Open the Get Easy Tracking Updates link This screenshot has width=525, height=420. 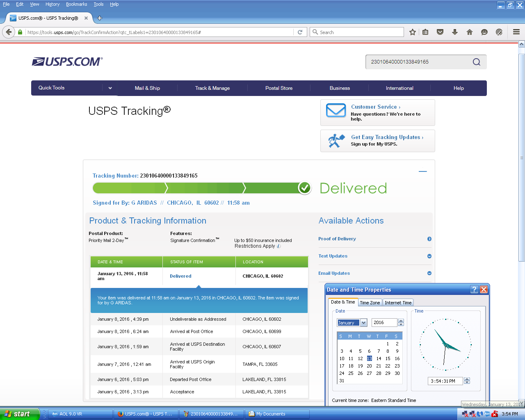[387, 137]
